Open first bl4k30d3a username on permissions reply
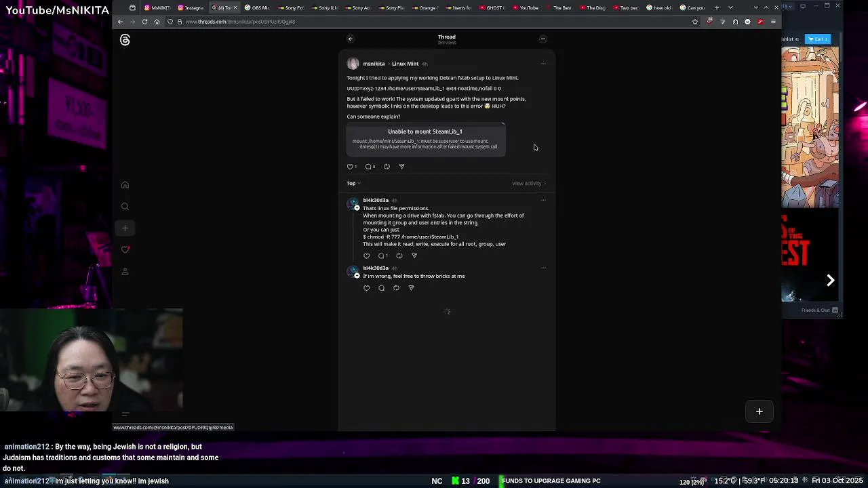The width and height of the screenshot is (868, 488). click(x=376, y=200)
